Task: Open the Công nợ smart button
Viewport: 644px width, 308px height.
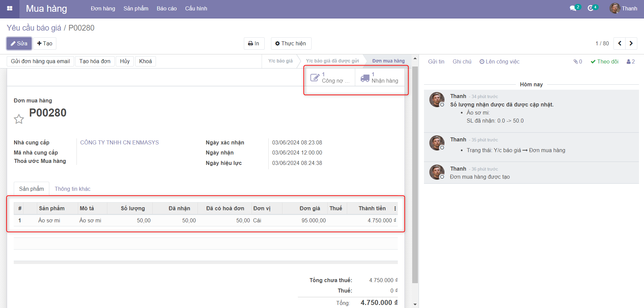Action: (x=330, y=78)
